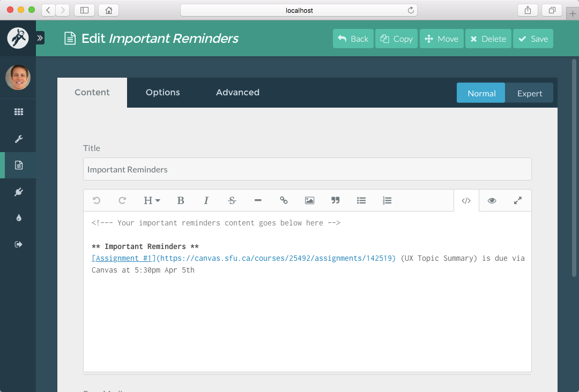
Task: Open Configuration wrench icon in sidebar
Action: (18, 139)
